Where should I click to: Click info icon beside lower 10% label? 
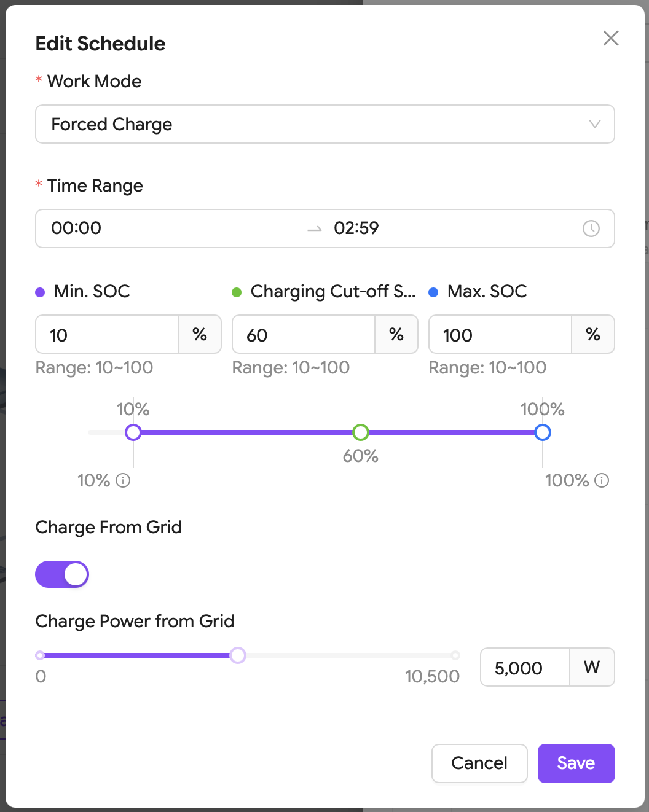(x=123, y=480)
